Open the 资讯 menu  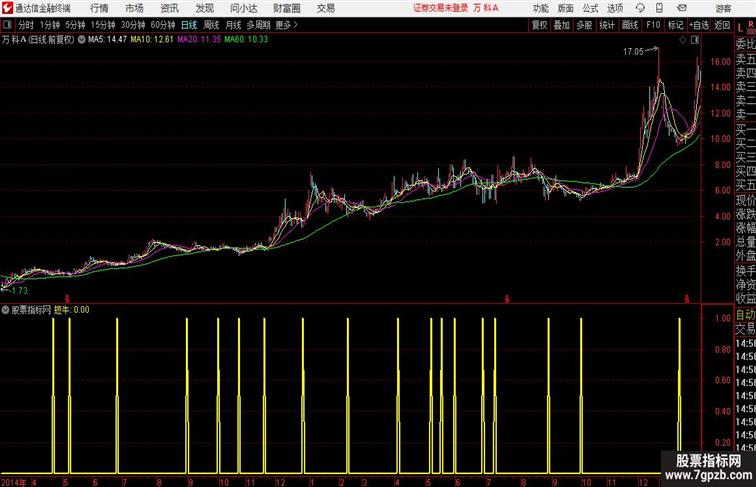pyautogui.click(x=169, y=8)
